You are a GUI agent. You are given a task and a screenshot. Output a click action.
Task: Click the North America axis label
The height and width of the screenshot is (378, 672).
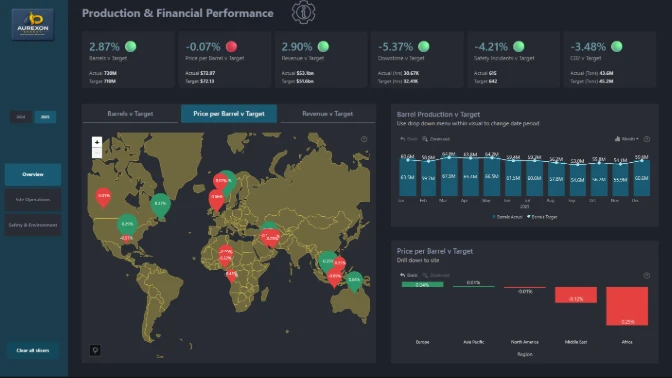tap(525, 342)
